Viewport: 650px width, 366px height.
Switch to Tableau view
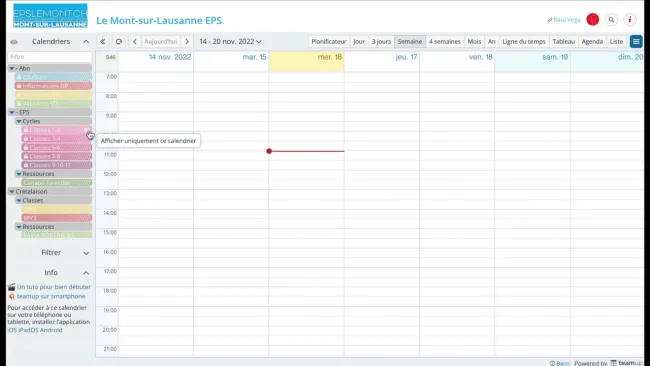tap(564, 41)
